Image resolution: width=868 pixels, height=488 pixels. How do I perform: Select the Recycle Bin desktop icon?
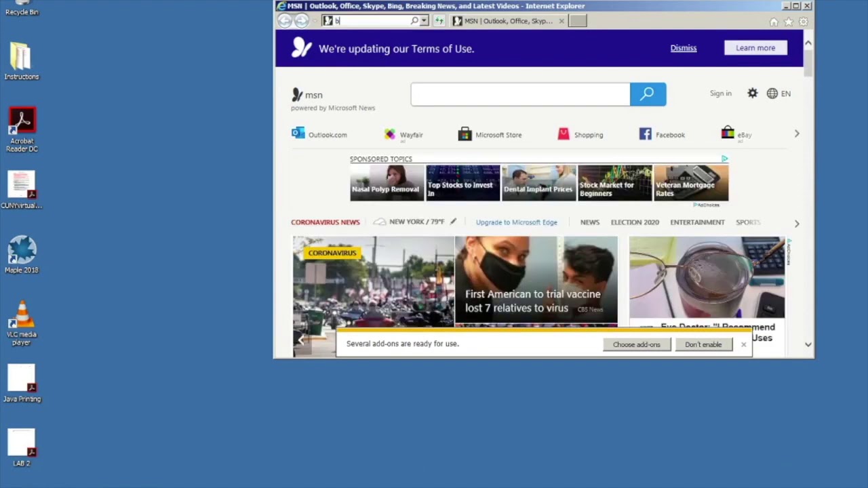[x=22, y=8]
